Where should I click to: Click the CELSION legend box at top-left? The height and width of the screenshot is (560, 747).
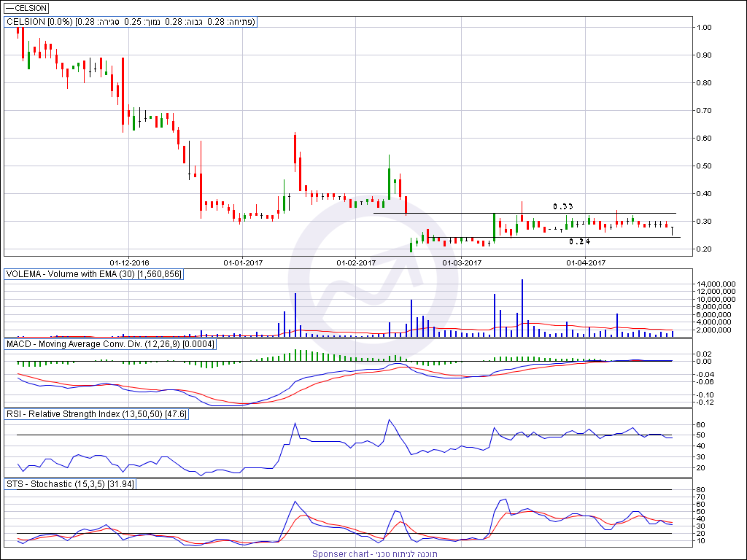(x=26, y=8)
